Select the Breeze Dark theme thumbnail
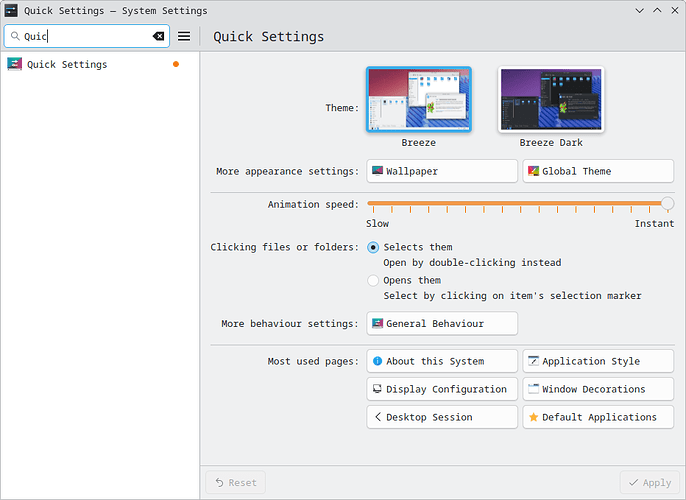 [x=550, y=100]
